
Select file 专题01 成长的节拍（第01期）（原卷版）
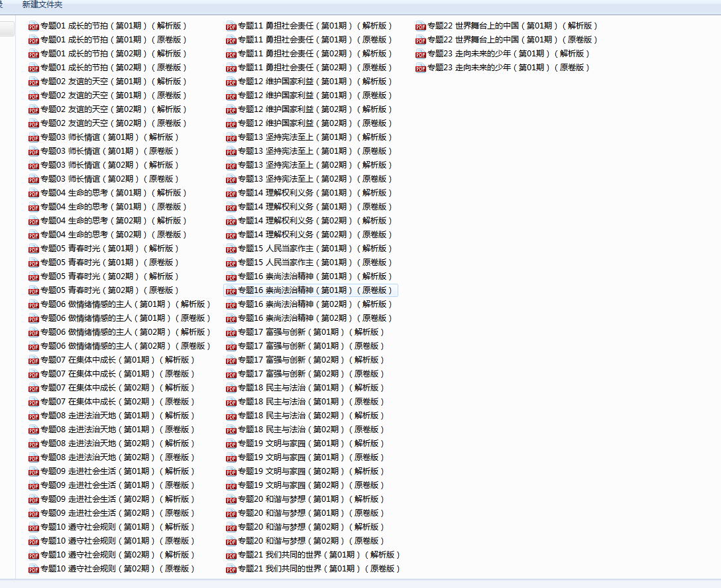click(x=108, y=40)
